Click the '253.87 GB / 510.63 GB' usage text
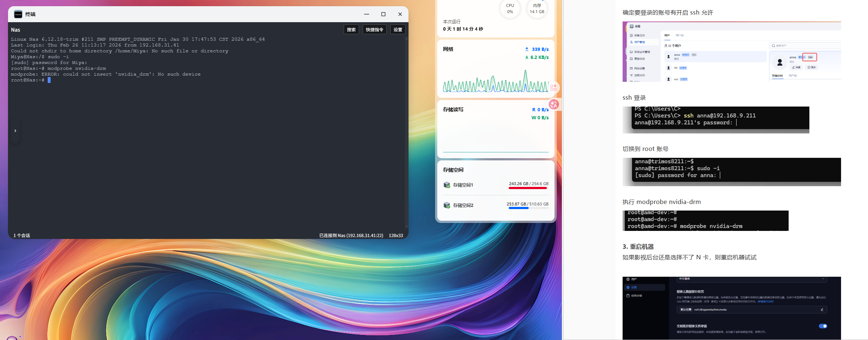 [x=528, y=204]
